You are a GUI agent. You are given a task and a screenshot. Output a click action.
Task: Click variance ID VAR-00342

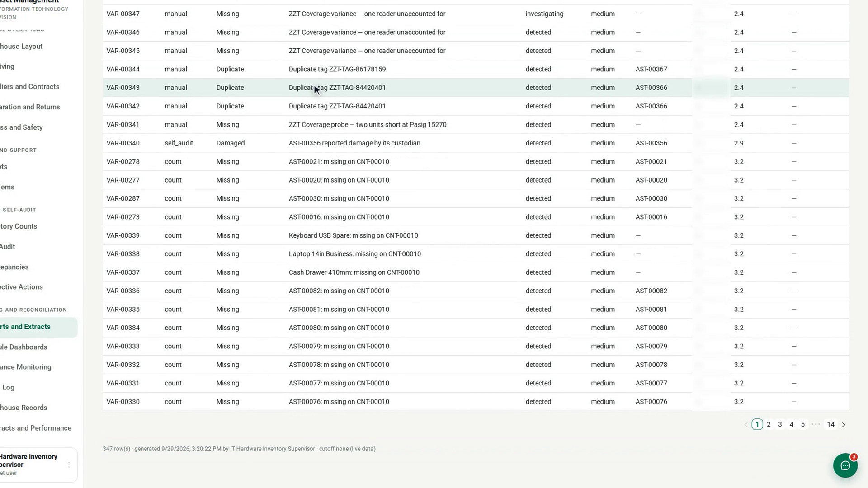point(123,107)
